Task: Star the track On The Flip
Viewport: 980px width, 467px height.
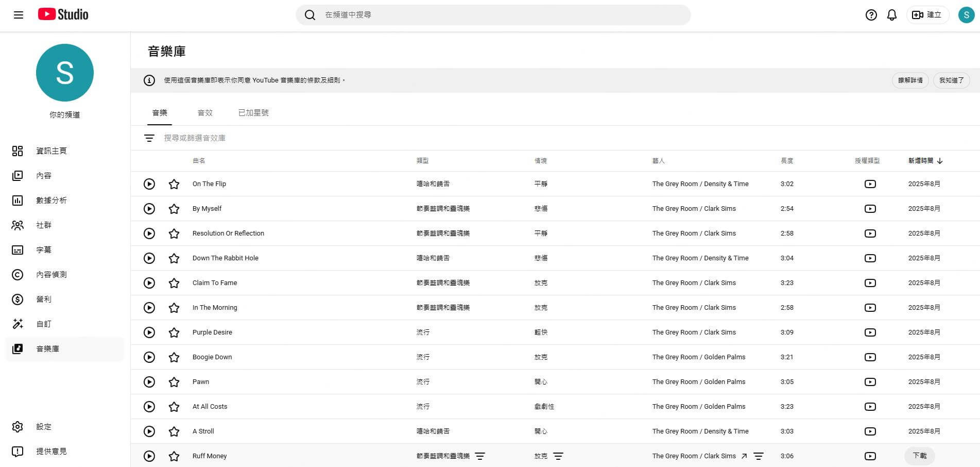Action: pos(174,184)
